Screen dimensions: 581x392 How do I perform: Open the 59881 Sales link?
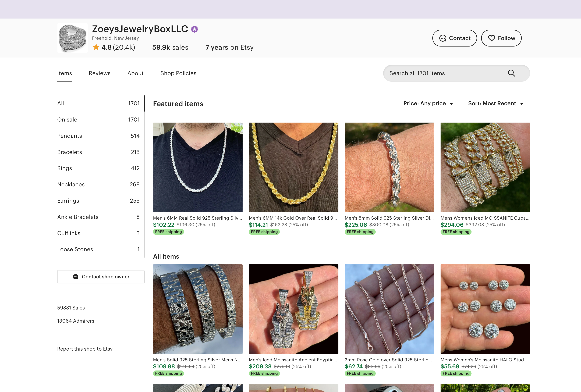coord(71,308)
